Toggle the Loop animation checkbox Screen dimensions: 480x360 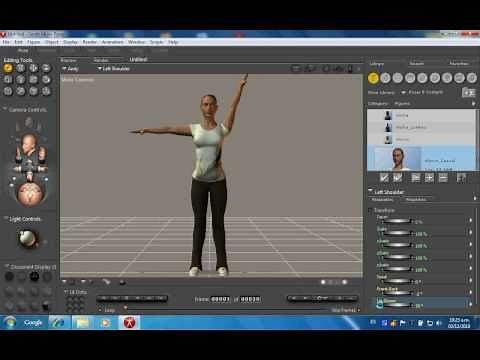[100, 310]
